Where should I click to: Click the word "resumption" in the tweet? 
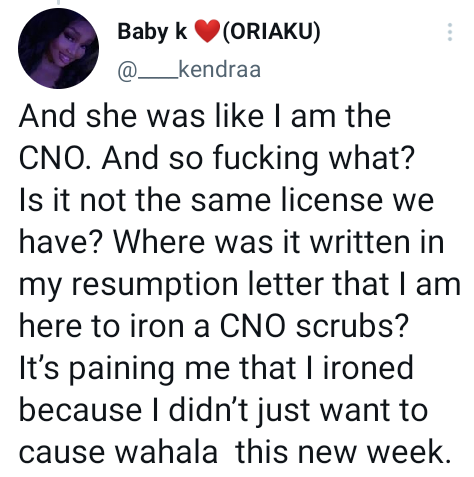155,285
